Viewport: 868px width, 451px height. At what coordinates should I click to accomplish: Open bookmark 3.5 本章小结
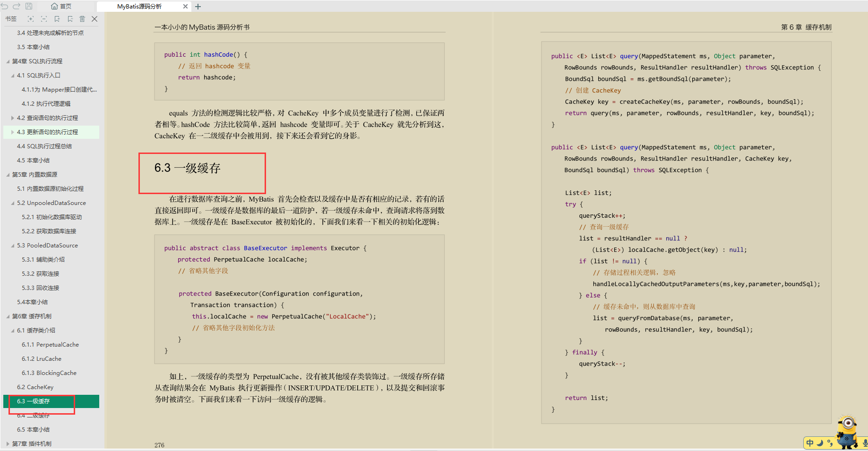coord(33,47)
